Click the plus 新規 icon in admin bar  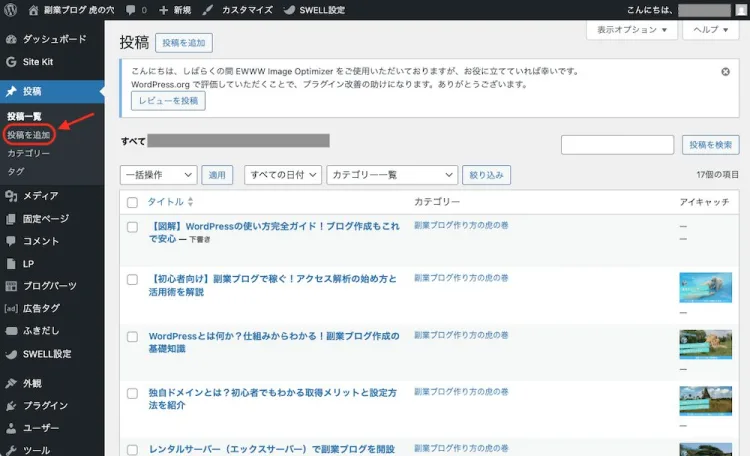164,10
